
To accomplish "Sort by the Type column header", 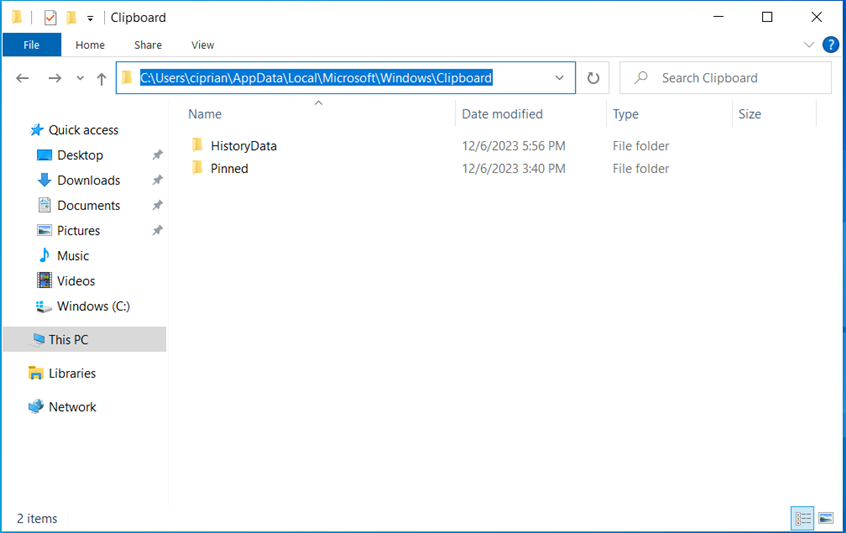I will (x=625, y=114).
